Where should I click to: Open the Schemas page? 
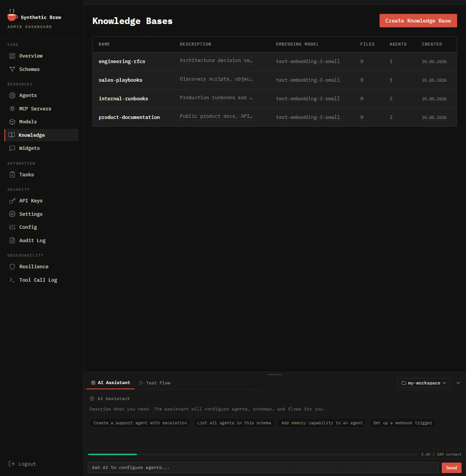[42, 69]
